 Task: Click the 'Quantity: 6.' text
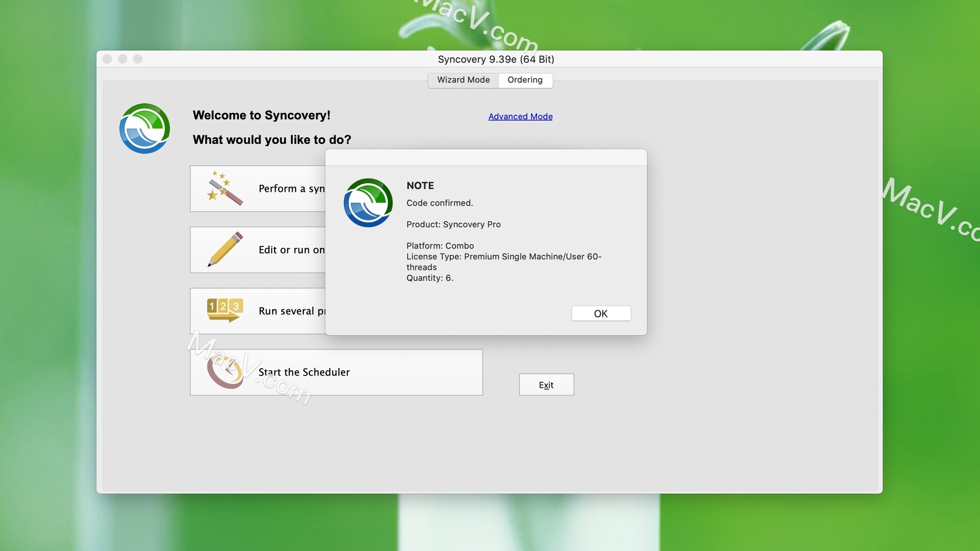430,278
